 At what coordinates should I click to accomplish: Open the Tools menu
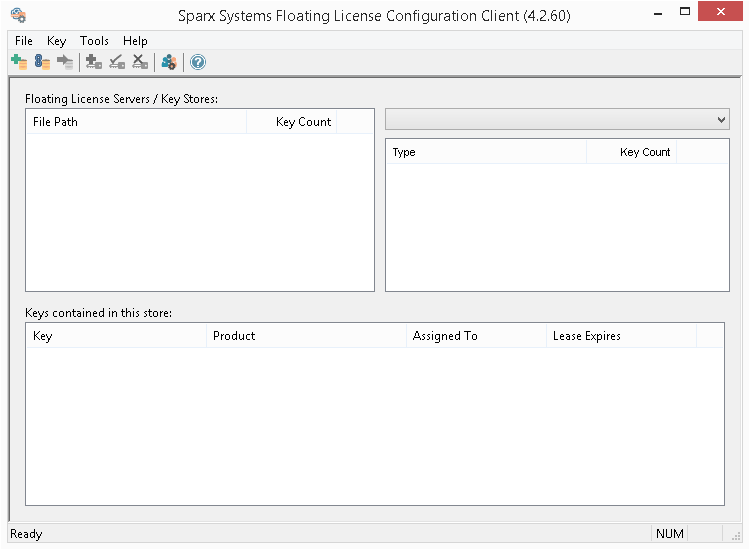[94, 41]
